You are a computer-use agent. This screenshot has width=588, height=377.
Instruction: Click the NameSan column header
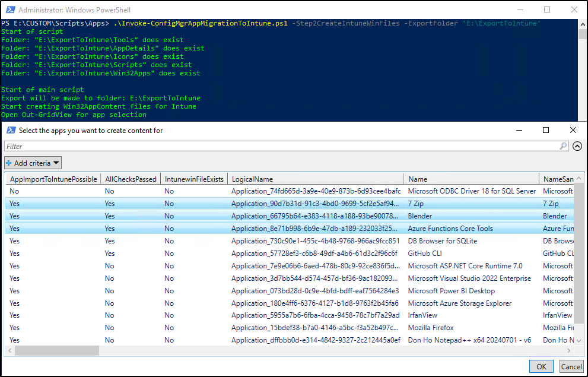coord(557,179)
